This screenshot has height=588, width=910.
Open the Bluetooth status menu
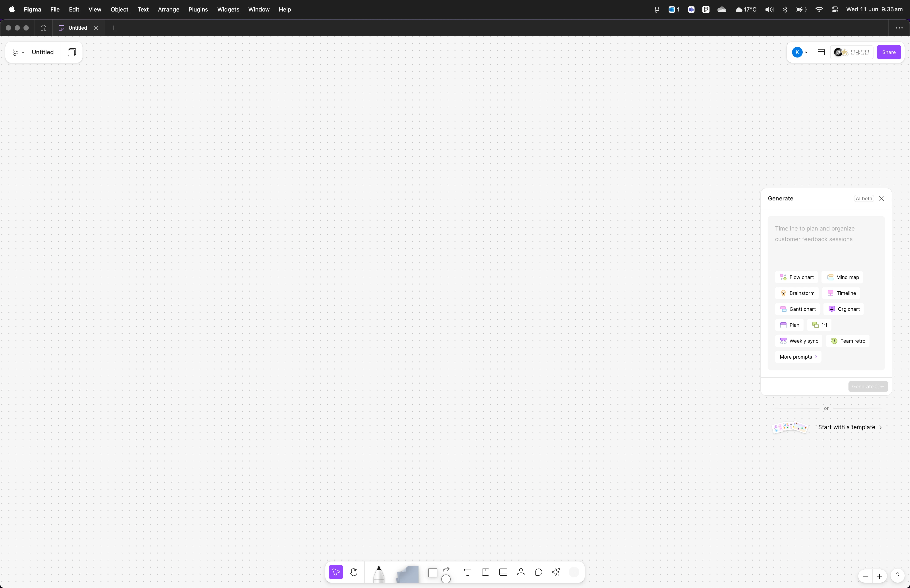[x=785, y=10]
